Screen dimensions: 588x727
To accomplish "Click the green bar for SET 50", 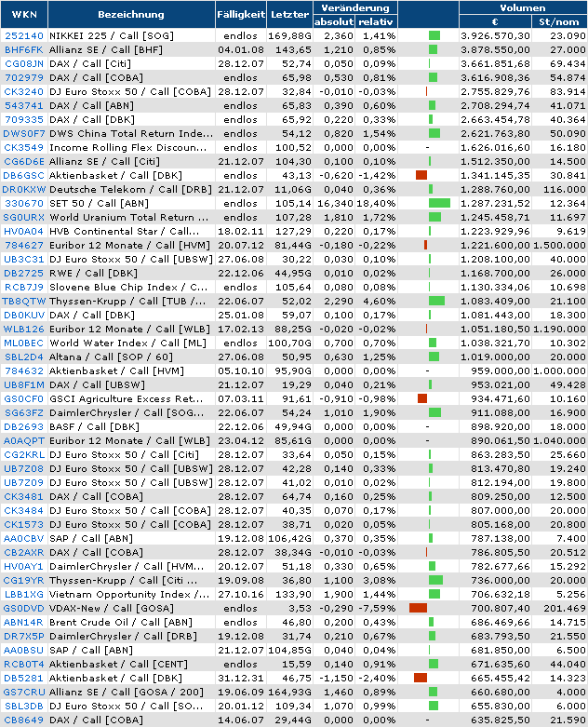I will click(x=439, y=203).
